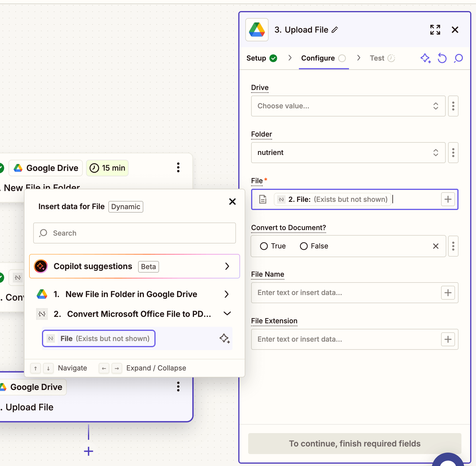Viewport: 476px width, 466px height.
Task: Open Copilot suggestions in the insert data dialog
Action: pyautogui.click(x=134, y=266)
